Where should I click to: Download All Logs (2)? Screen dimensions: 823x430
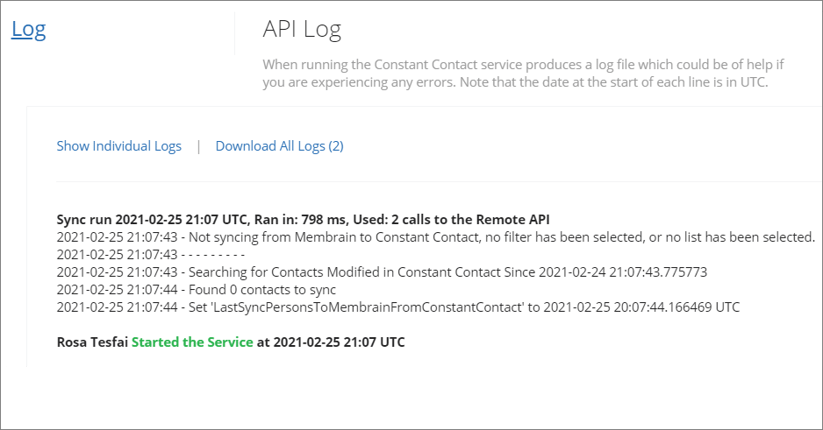pos(280,146)
